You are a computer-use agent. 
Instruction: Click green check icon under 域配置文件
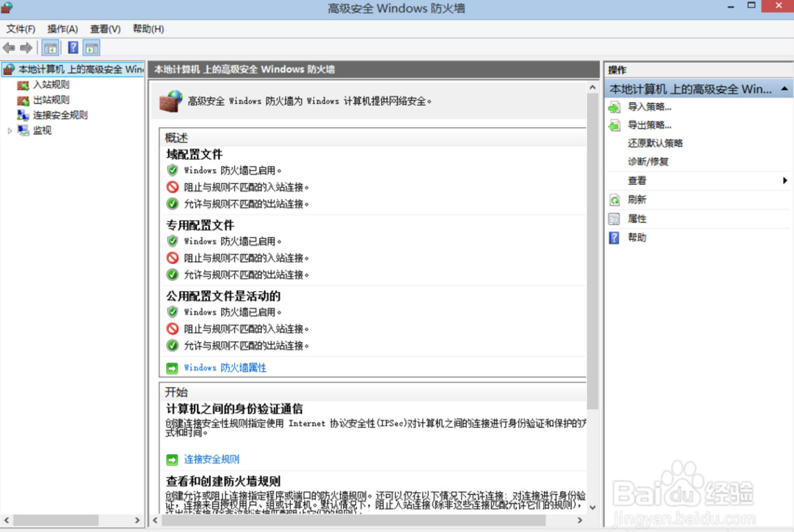[172, 204]
